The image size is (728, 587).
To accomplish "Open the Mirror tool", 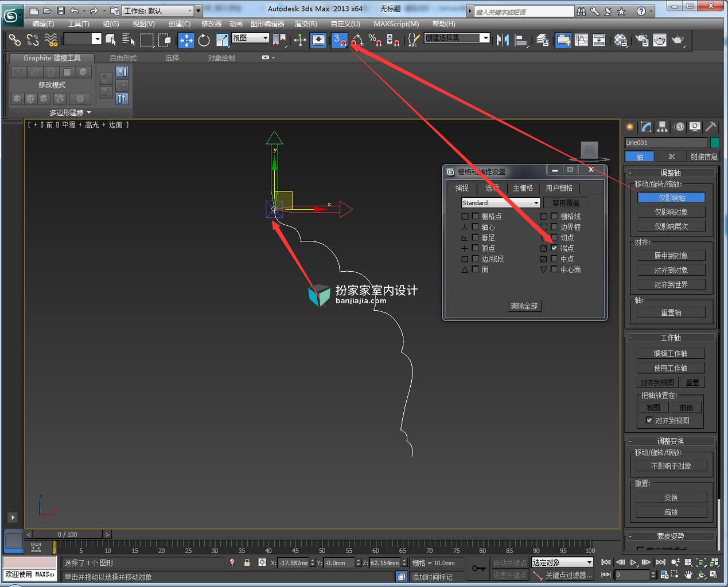I will click(503, 40).
